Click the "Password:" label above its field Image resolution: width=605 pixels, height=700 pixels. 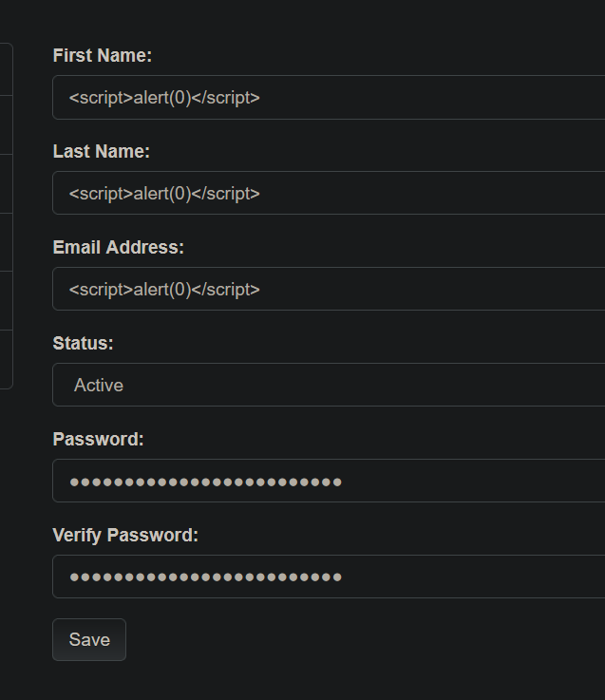click(99, 439)
